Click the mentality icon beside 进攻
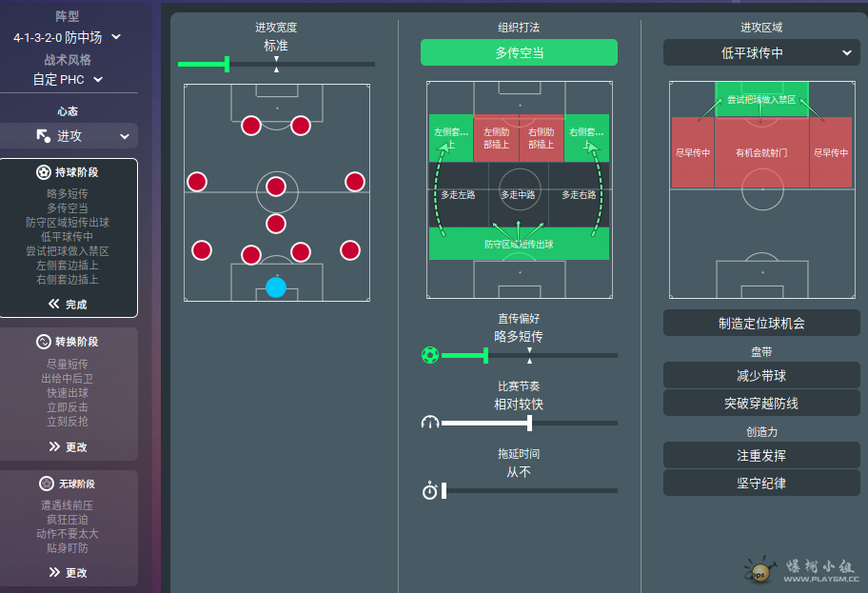This screenshot has width=868, height=593. pyautogui.click(x=44, y=136)
